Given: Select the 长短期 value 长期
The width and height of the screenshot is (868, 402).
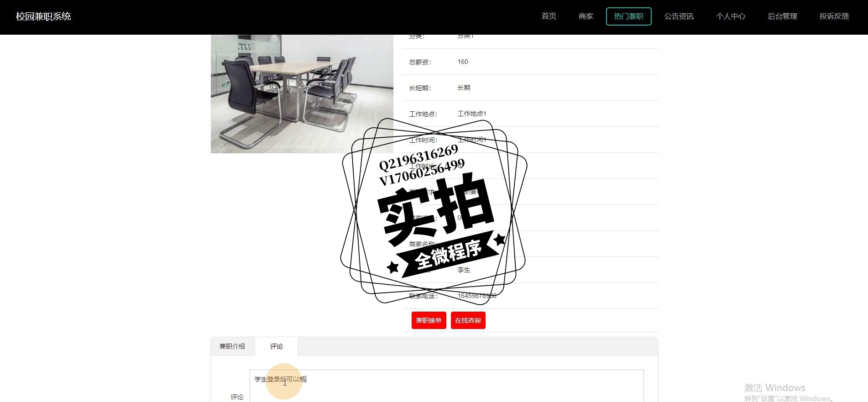Looking at the screenshot, I should [x=464, y=88].
